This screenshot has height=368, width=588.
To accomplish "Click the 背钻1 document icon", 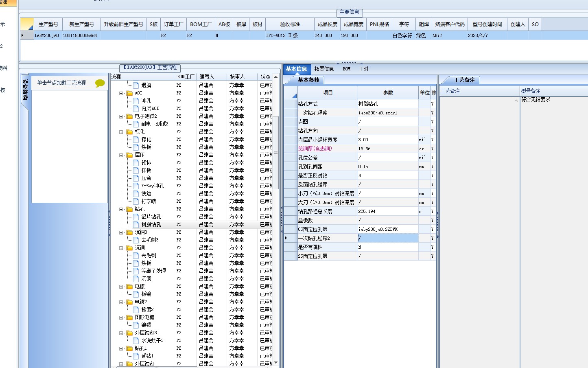I will pyautogui.click(x=136, y=356).
